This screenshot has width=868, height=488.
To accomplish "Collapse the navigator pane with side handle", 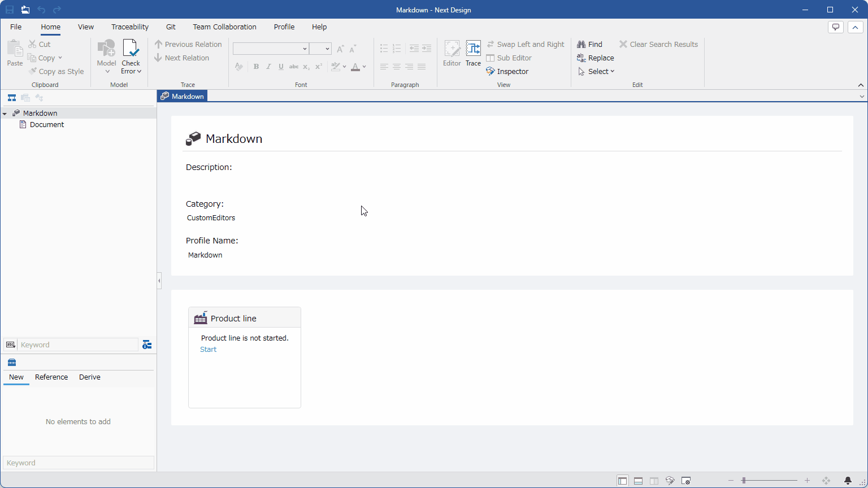I will point(159,281).
